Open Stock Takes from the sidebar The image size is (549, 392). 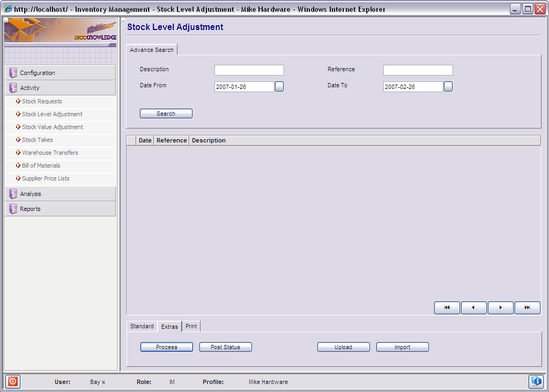[38, 140]
